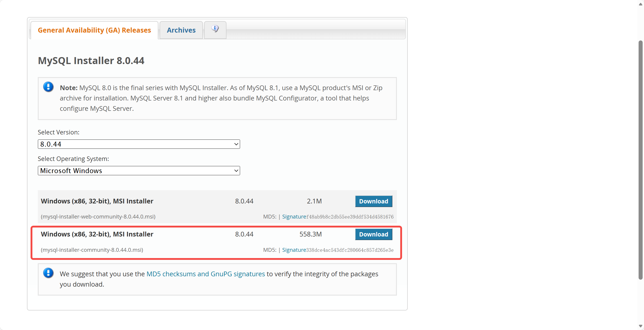This screenshot has width=644, height=330.
Task: Open MD5 checksums and GnuPG signatures link
Action: tap(205, 274)
